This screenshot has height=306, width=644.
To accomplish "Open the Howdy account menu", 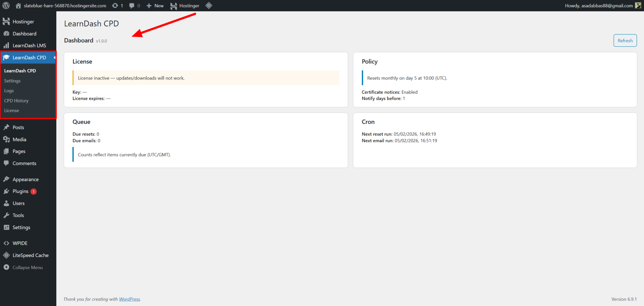I will [598, 6].
